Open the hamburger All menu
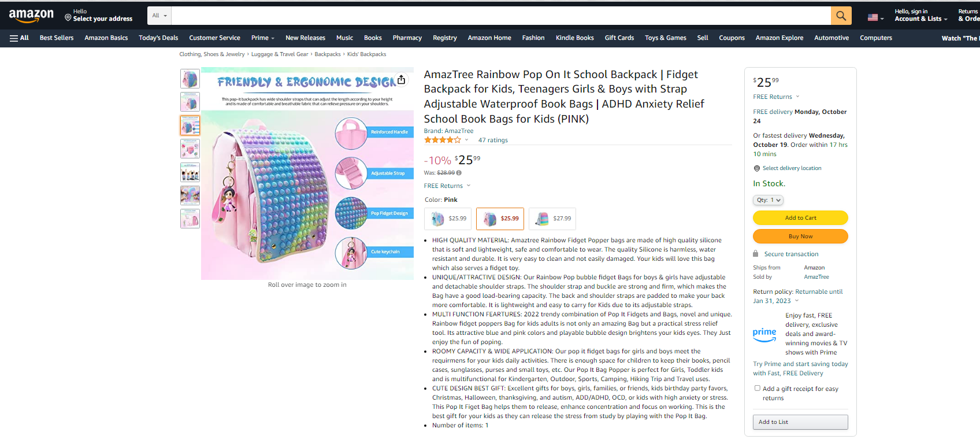 point(19,38)
